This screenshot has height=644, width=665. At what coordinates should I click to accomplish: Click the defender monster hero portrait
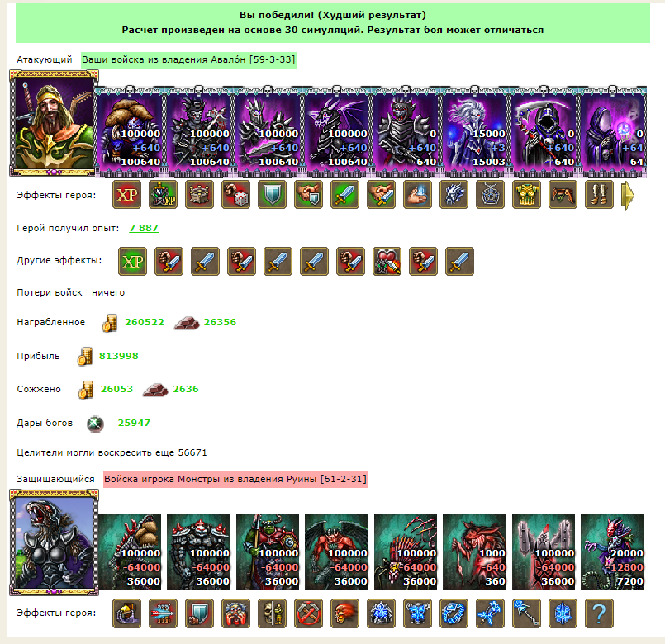coord(54,542)
